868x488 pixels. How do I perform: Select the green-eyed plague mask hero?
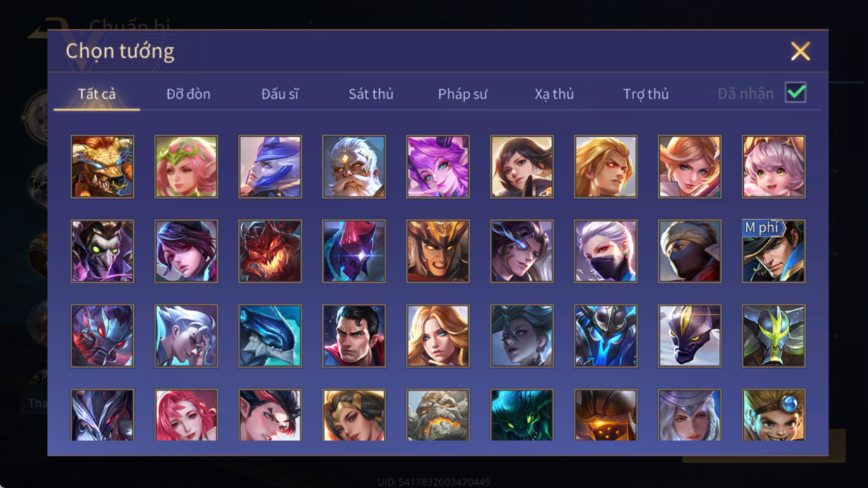tap(102, 251)
